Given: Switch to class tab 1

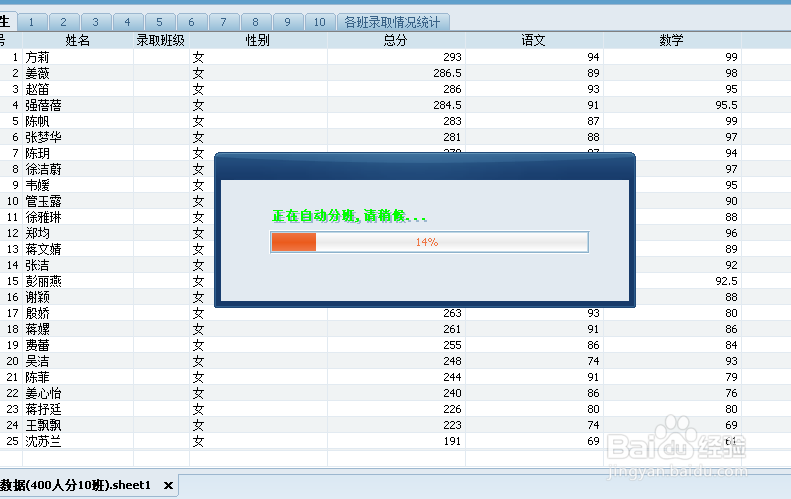Looking at the screenshot, I should coord(31,22).
